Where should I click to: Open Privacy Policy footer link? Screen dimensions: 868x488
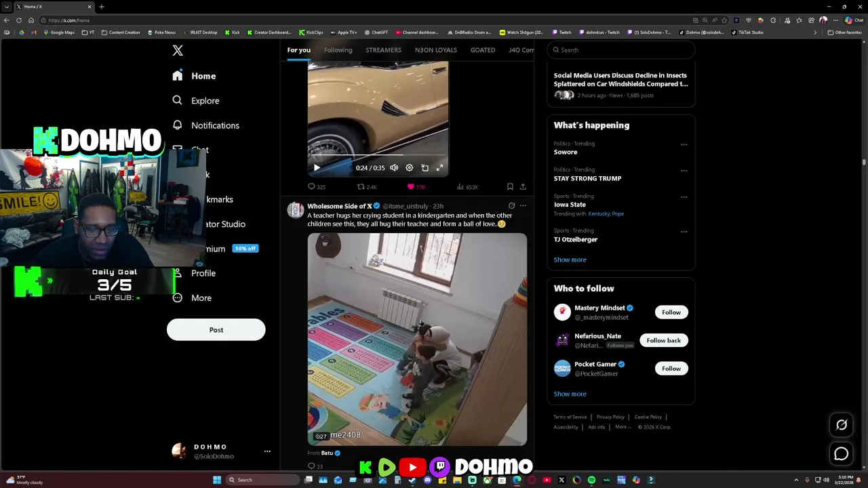click(610, 418)
